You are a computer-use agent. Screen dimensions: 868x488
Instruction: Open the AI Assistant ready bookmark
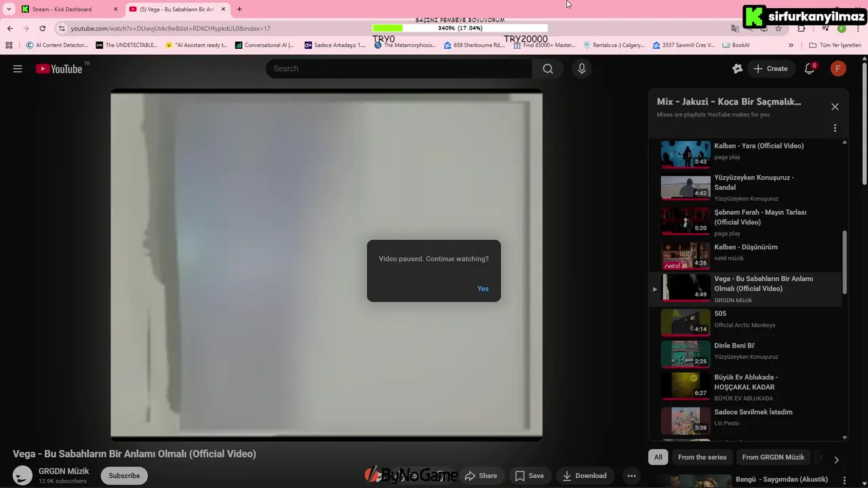point(196,45)
